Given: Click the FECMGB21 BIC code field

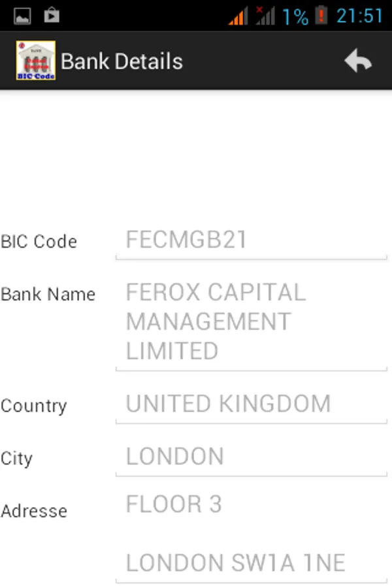Looking at the screenshot, I should coord(251,240).
